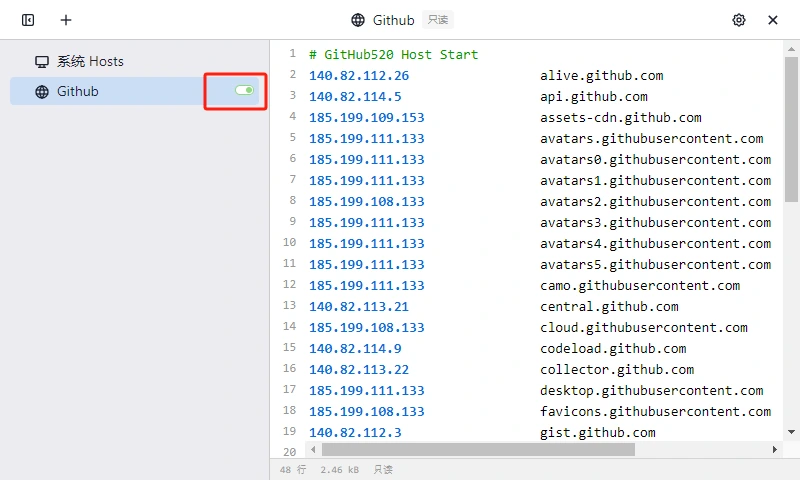Click left arrow of horizontal scrollbar
Screen dimensions: 800x480
point(313,449)
